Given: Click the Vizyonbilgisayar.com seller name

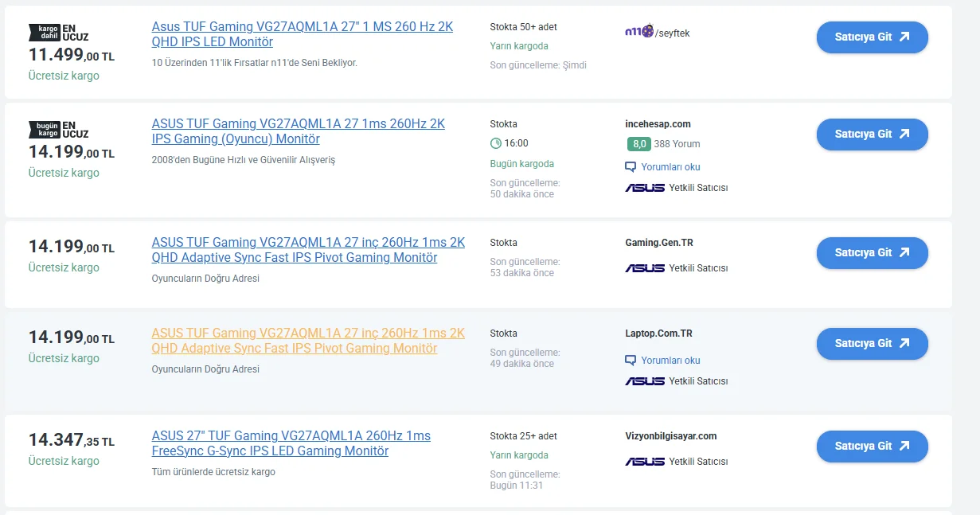Looking at the screenshot, I should [x=671, y=436].
